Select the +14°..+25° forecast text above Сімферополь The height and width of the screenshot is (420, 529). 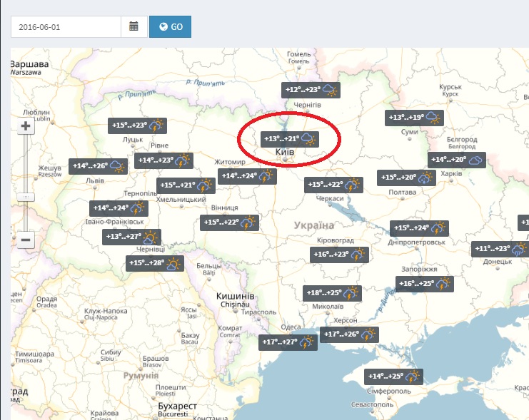(x=386, y=377)
